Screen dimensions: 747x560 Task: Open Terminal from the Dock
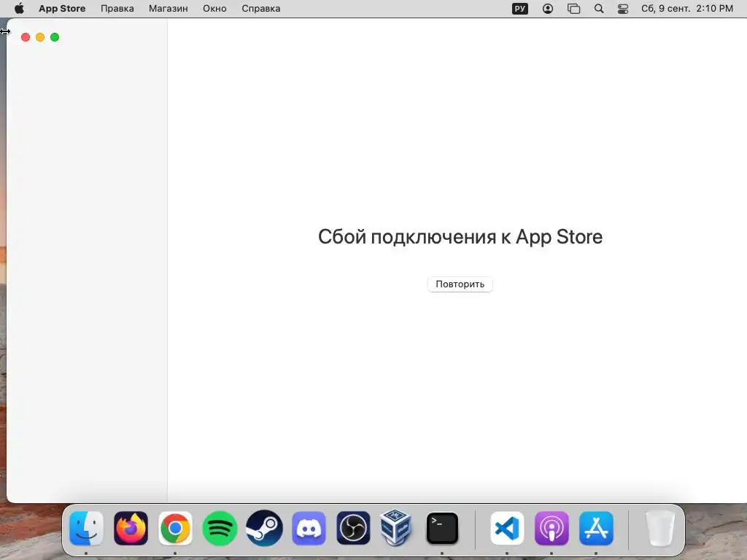(x=442, y=528)
